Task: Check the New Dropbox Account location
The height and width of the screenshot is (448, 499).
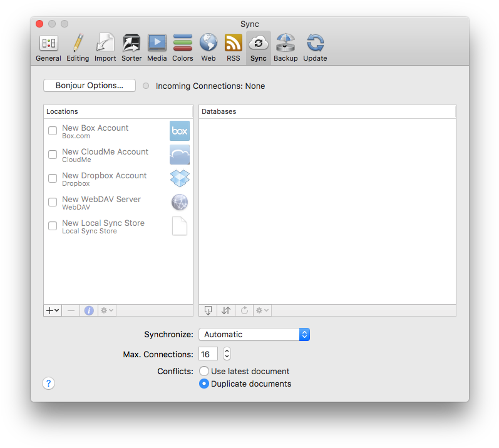Action: click(x=53, y=178)
